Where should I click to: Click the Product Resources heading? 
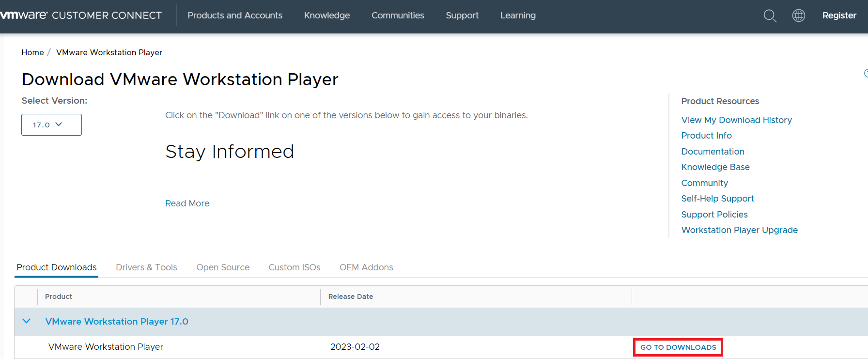pyautogui.click(x=720, y=101)
